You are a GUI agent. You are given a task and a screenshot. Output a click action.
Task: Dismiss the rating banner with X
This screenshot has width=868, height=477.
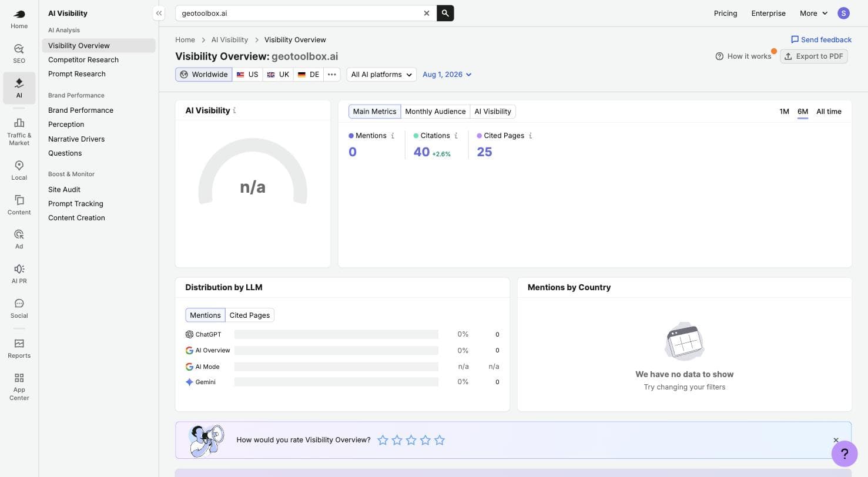coord(836,440)
